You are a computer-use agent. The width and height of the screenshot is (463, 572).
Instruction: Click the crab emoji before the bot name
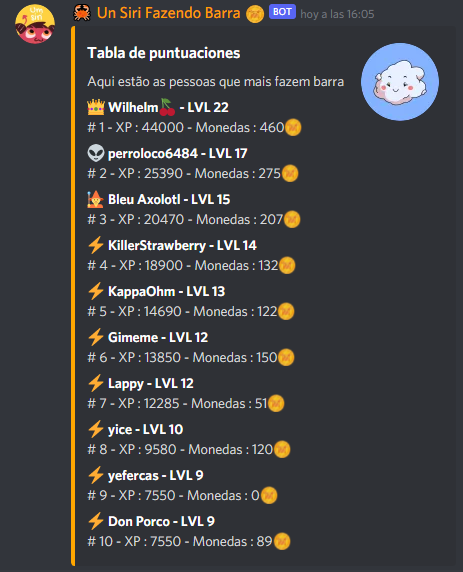82,13
